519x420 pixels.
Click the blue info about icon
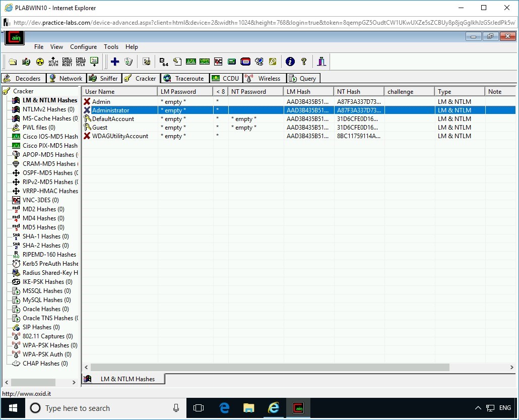click(x=290, y=62)
